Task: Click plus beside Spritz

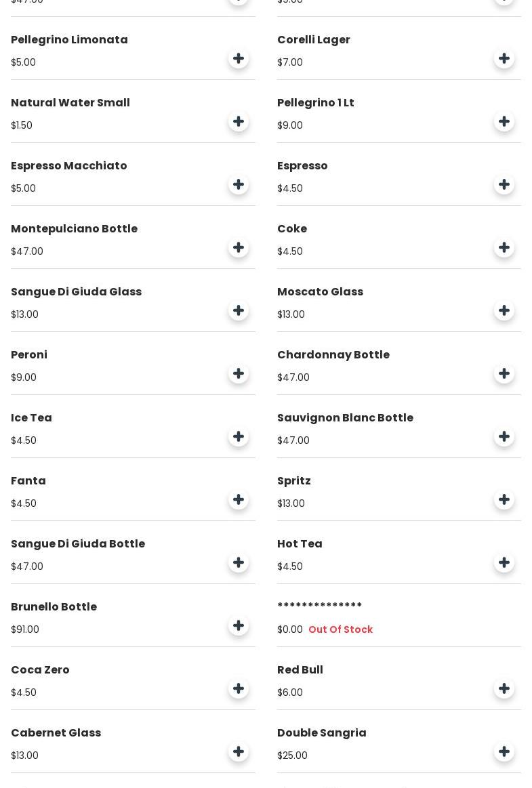Action: (504, 500)
